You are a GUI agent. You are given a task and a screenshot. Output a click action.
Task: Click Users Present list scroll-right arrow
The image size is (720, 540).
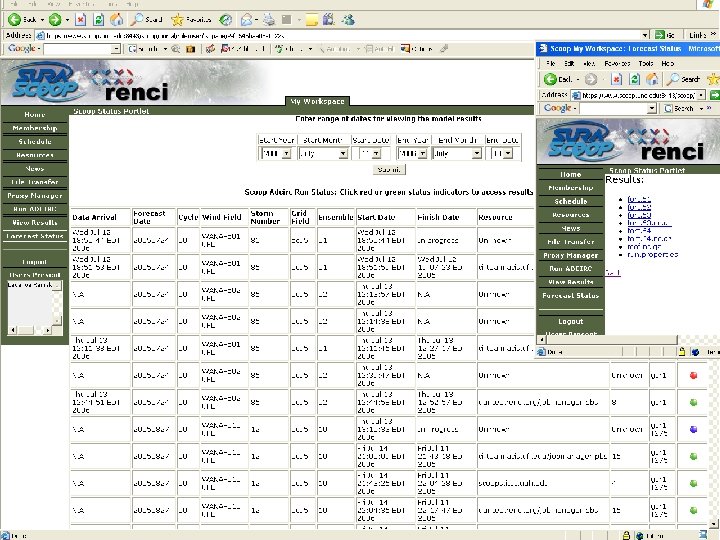click(x=48, y=330)
